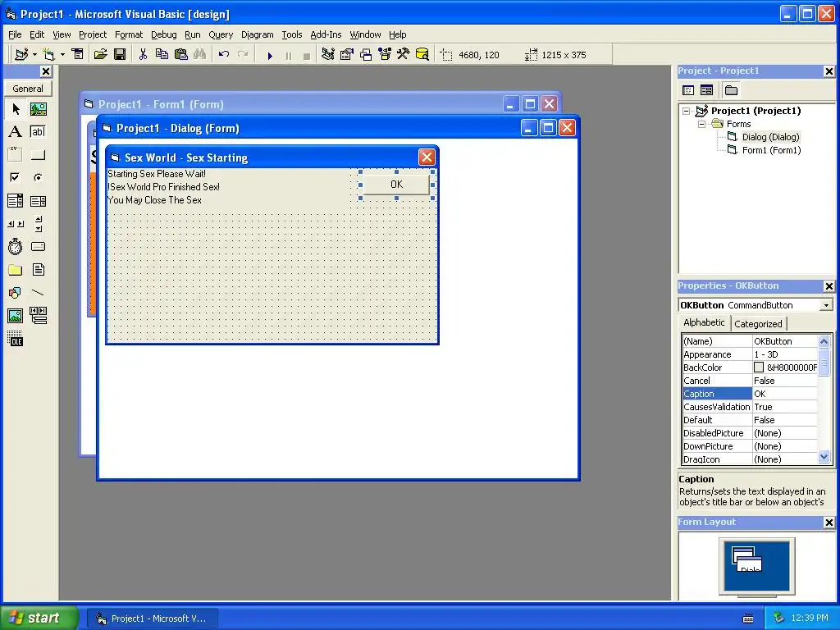Click the Copy toolbar icon
840x630 pixels.
162,54
